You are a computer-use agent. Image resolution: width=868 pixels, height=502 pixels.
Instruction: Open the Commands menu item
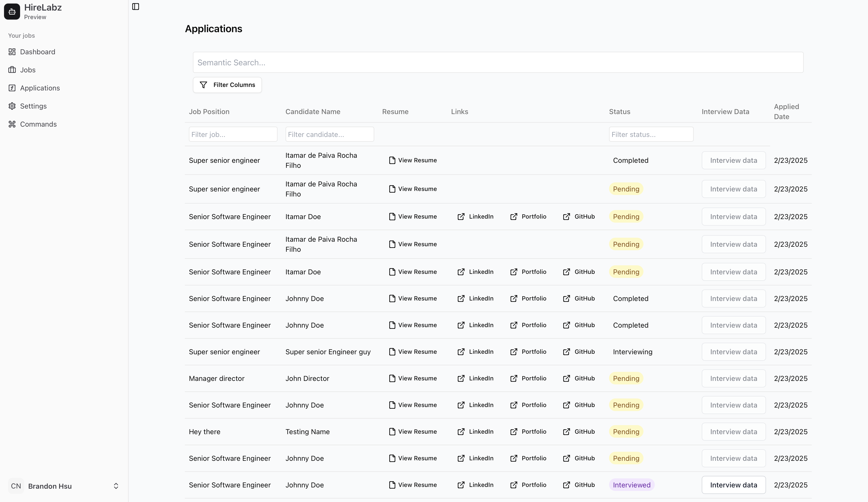(38, 124)
